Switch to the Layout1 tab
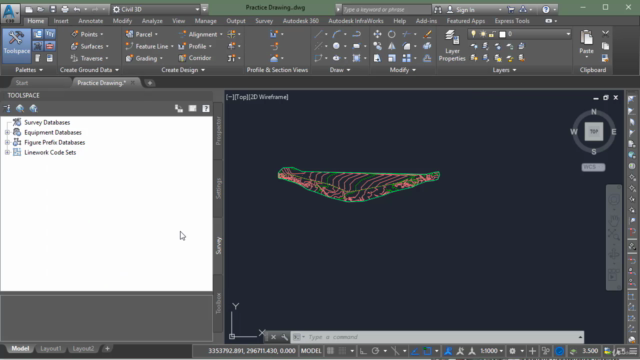 (x=51, y=349)
